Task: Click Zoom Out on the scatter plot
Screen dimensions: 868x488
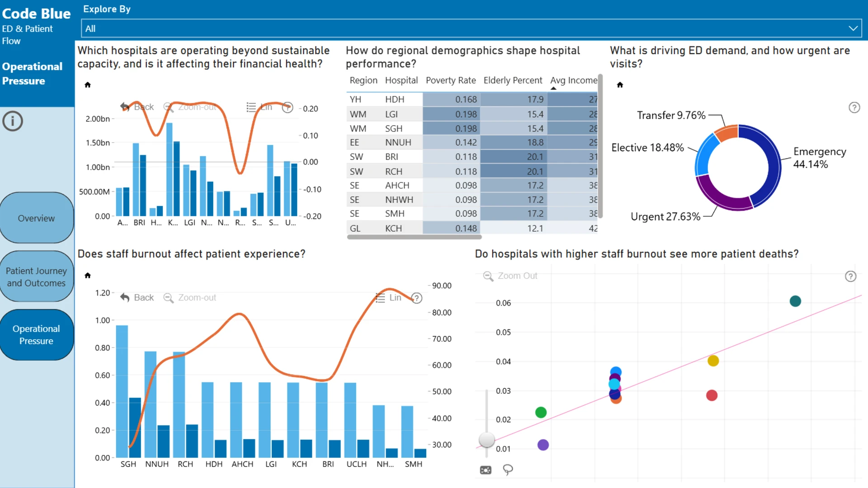Action: pyautogui.click(x=510, y=276)
